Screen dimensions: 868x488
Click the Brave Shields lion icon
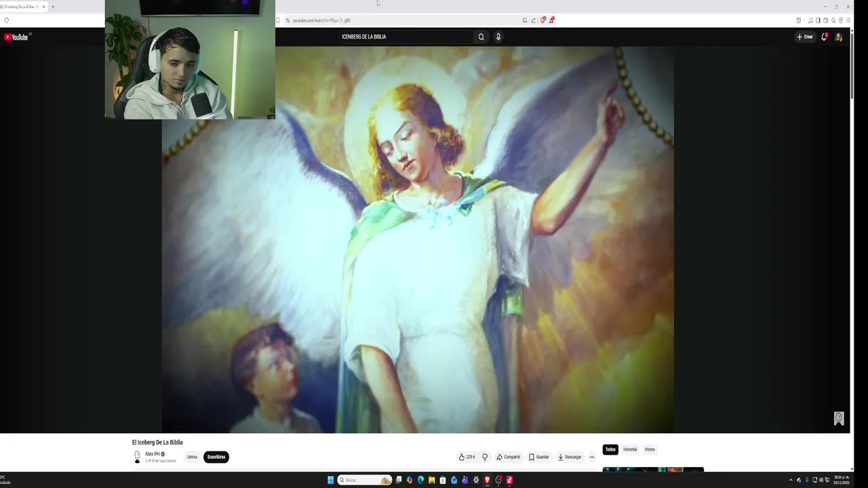point(542,20)
